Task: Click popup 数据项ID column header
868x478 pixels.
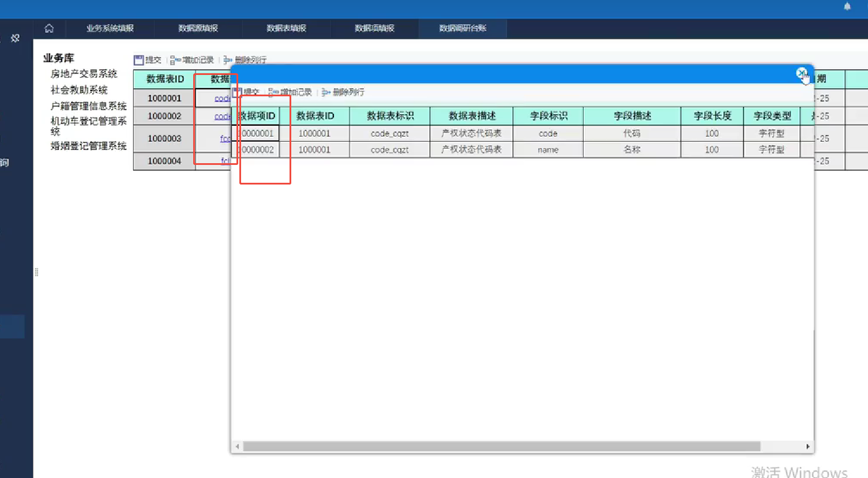Action: pyautogui.click(x=256, y=116)
